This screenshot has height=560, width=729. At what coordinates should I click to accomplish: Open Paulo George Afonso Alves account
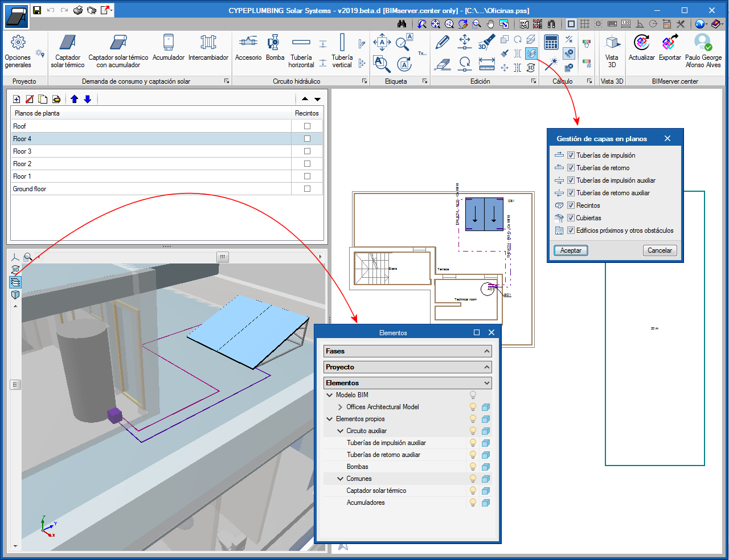[703, 51]
